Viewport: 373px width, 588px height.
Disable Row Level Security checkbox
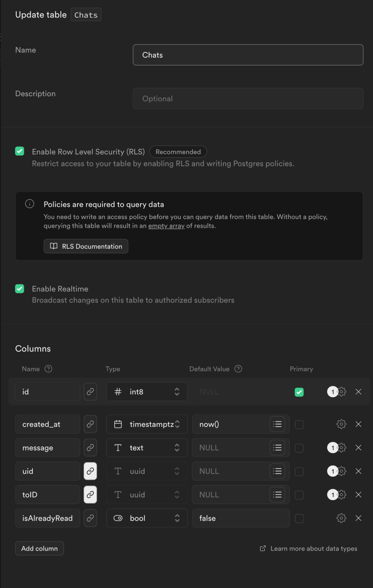[x=20, y=151]
